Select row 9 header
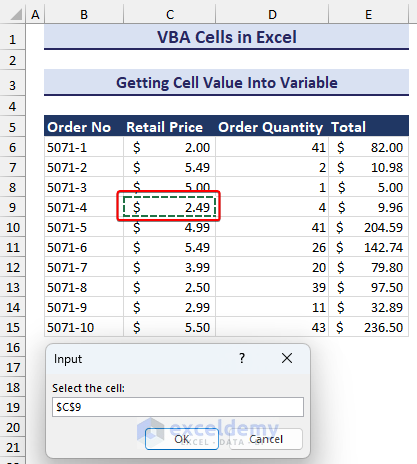This screenshot has width=417, height=464. [x=12, y=207]
